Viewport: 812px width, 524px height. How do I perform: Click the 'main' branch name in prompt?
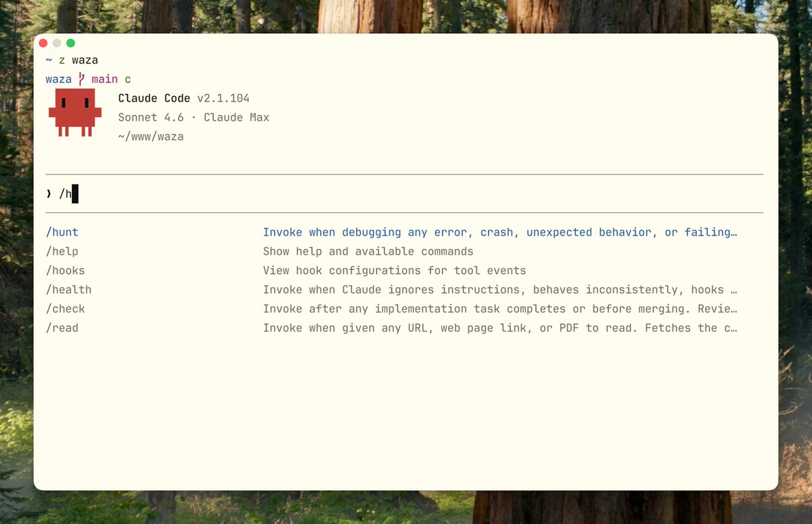point(105,79)
